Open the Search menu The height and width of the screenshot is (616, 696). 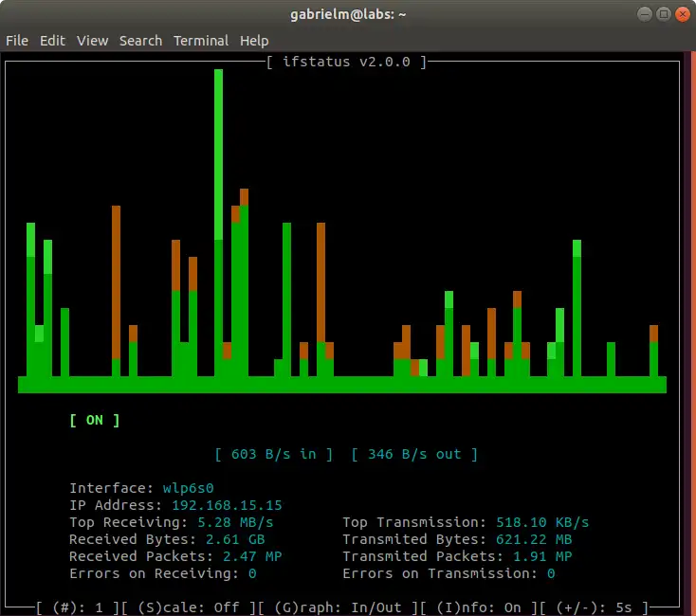[140, 41]
